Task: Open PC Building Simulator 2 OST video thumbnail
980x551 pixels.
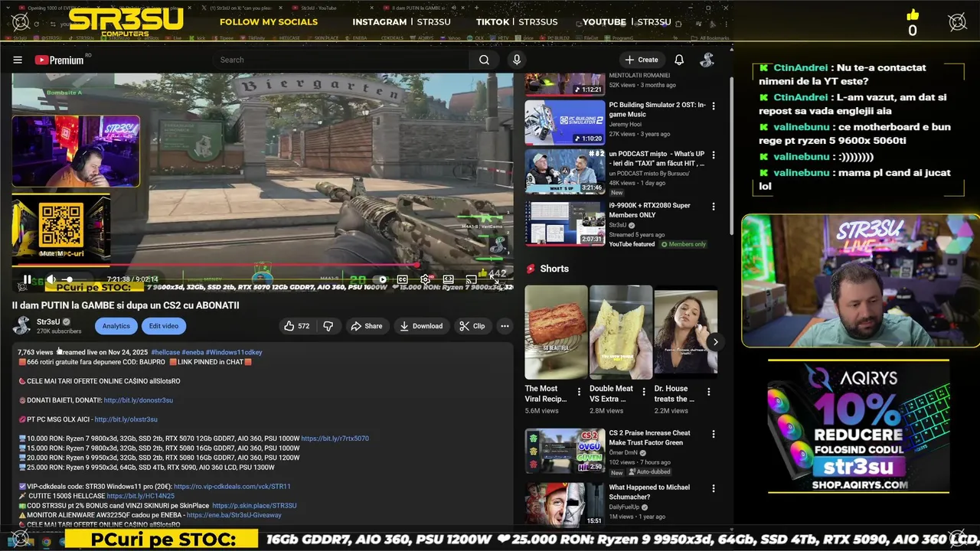Action: point(565,122)
